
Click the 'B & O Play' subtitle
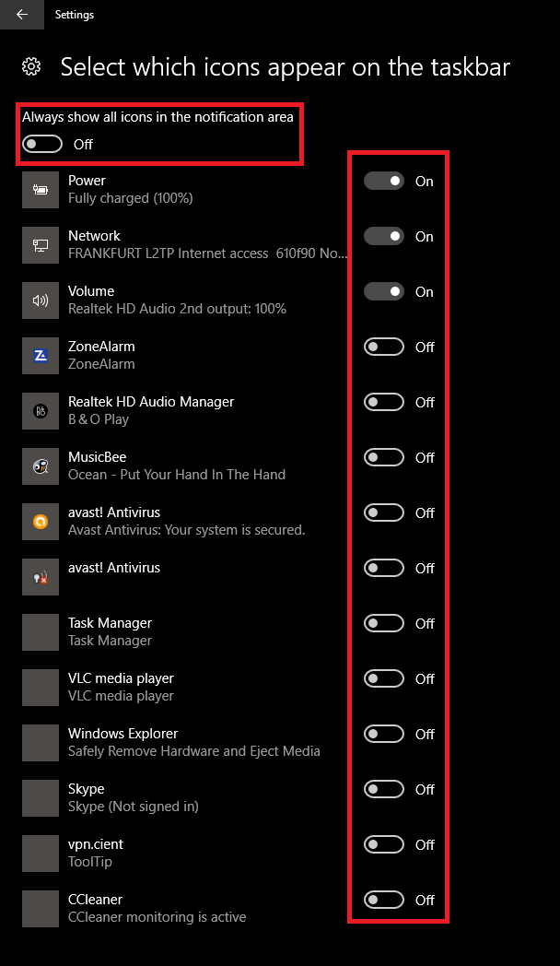(99, 419)
